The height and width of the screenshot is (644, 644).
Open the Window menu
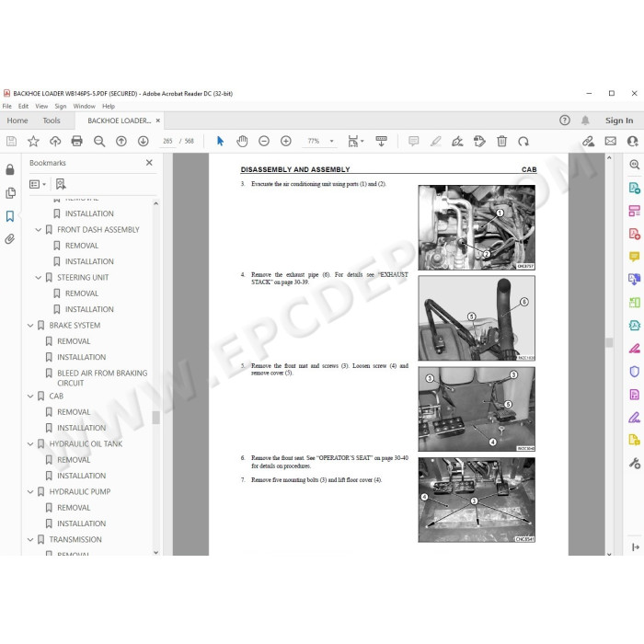coord(85,106)
